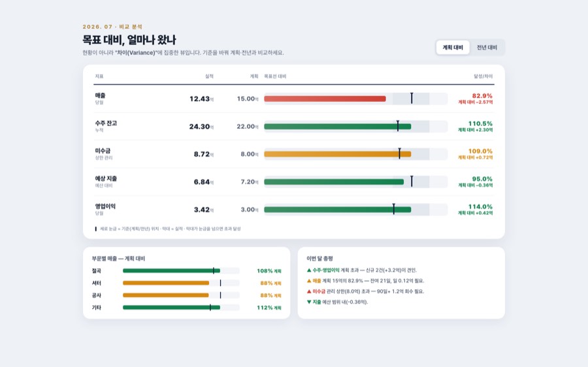Viewport: 588px width, 367px height.
Task: Click the 110.5% achievement figure
Action: [x=480, y=123]
